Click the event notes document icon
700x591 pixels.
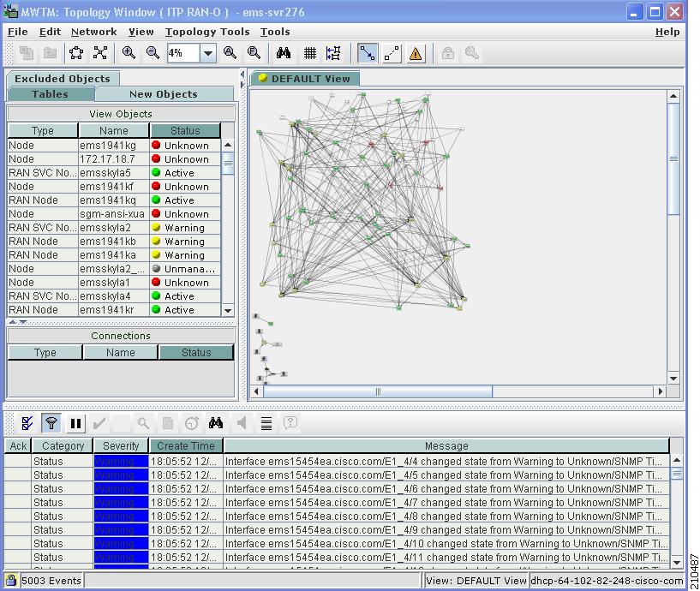[x=168, y=423]
